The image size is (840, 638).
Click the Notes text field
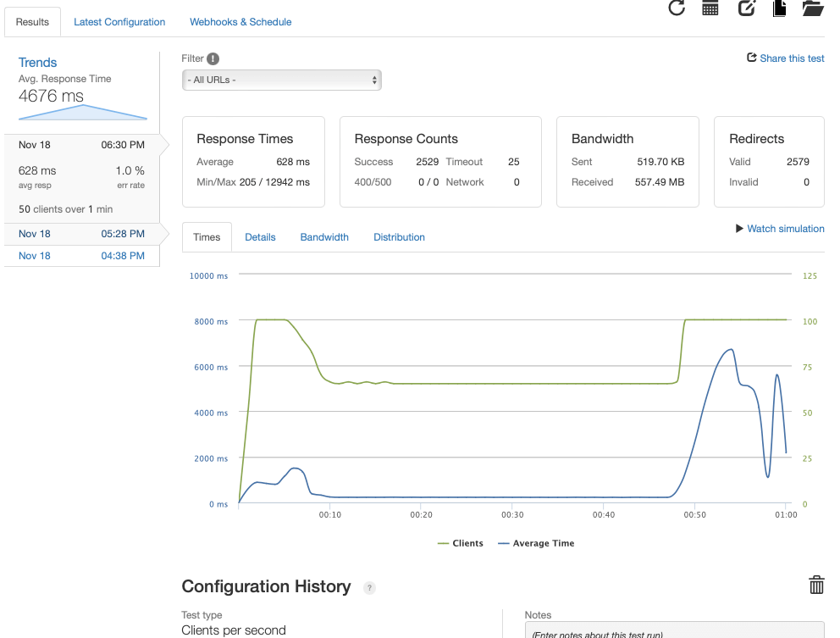click(x=674, y=631)
